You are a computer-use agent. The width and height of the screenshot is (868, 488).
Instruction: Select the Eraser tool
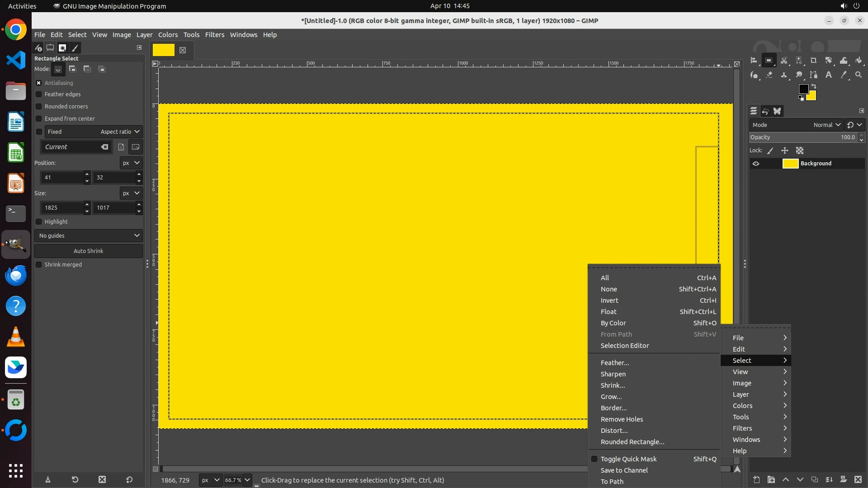769,75
